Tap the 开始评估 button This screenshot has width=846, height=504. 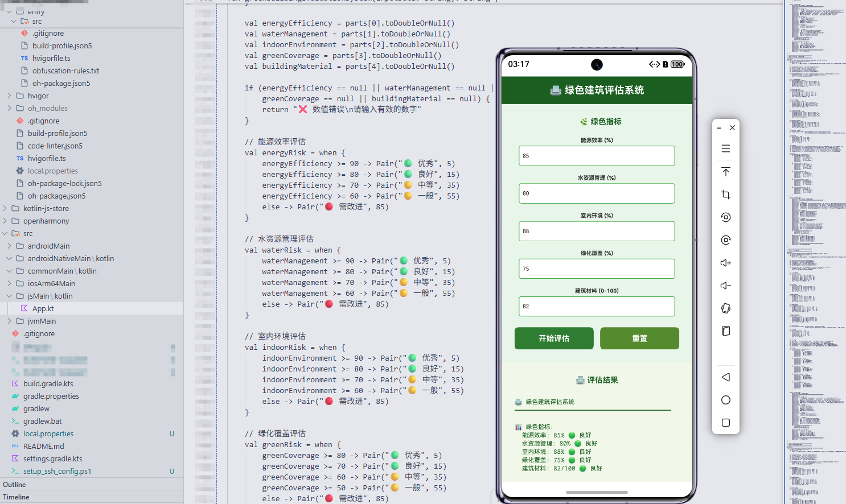click(x=554, y=338)
